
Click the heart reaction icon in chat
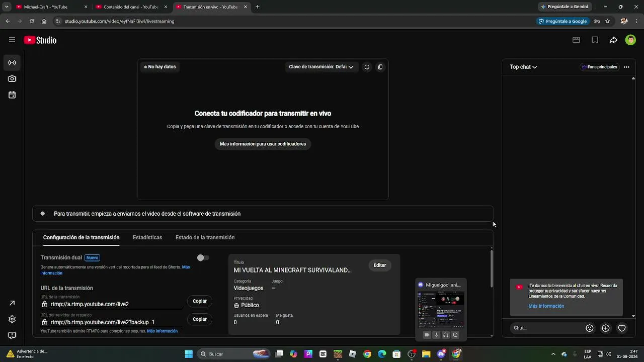(x=622, y=328)
